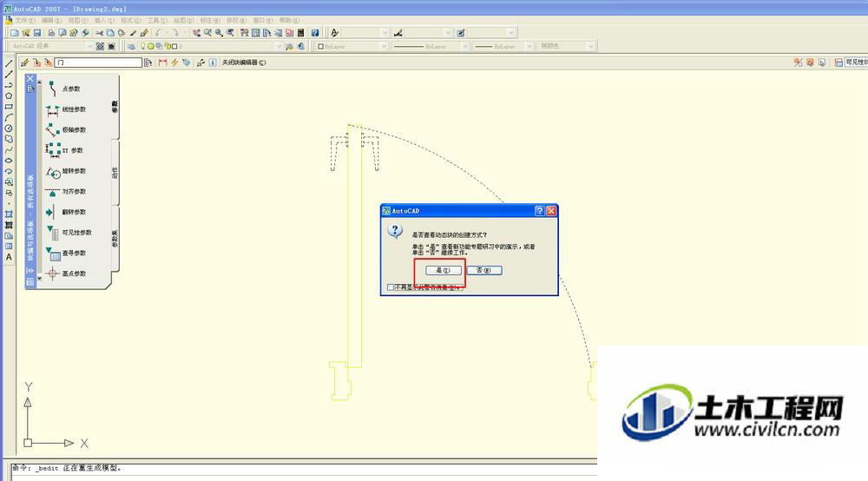868x481 pixels.
Task: Open the layer name dropdown
Action: click(x=279, y=47)
